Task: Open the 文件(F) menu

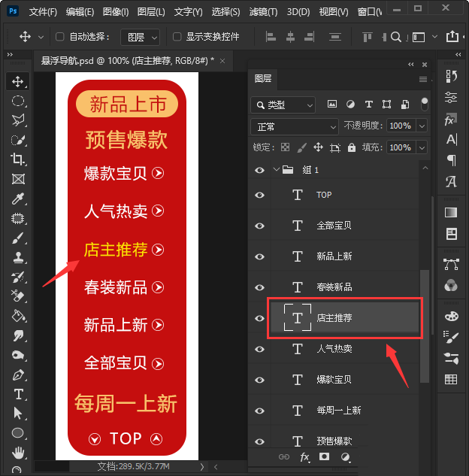Action: tap(43, 12)
